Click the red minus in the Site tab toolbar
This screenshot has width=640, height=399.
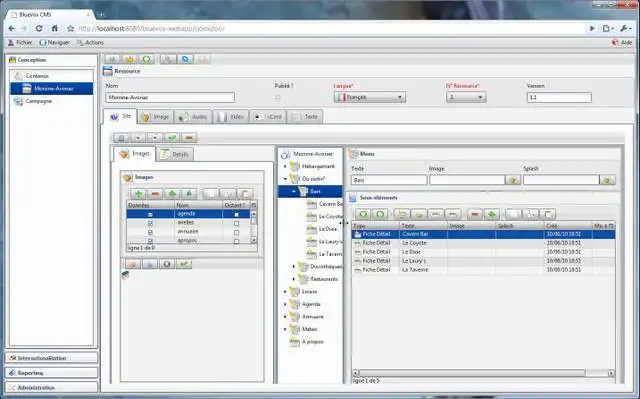tap(189, 137)
